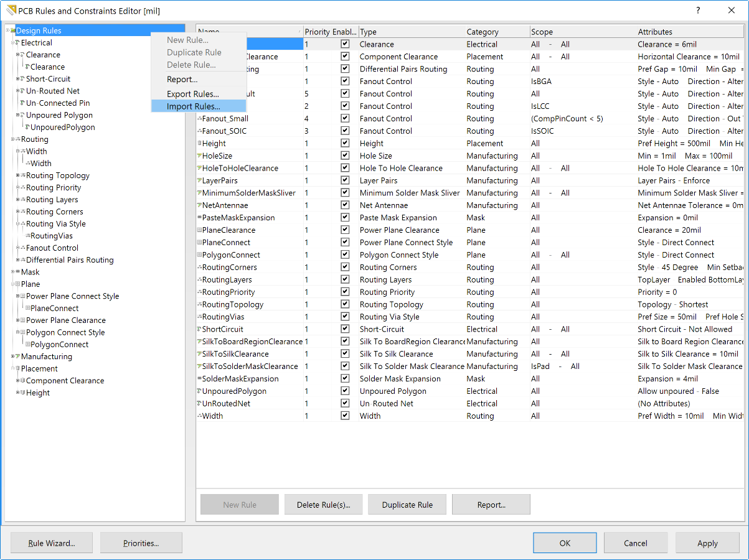Click the icon beside RoutingLayers in table

pos(199,280)
